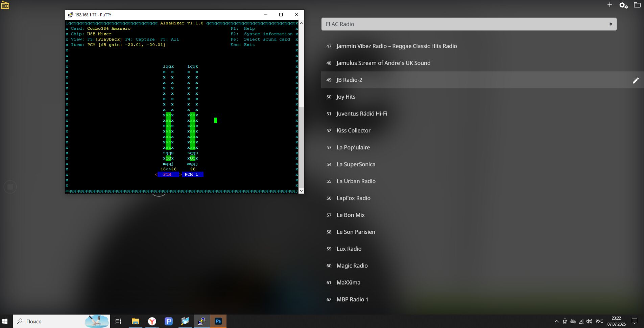Click the PuTTY scrollbar up arrow

coord(301,23)
